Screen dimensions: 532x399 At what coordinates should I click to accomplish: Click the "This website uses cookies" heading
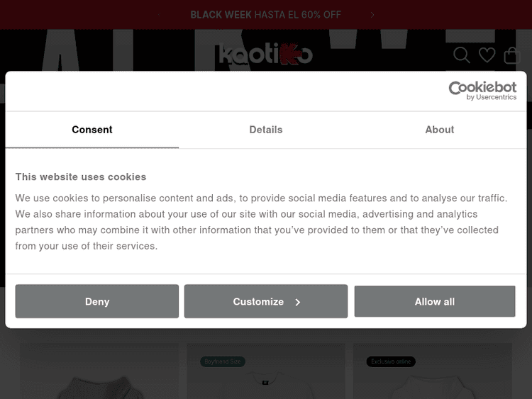[x=81, y=177]
